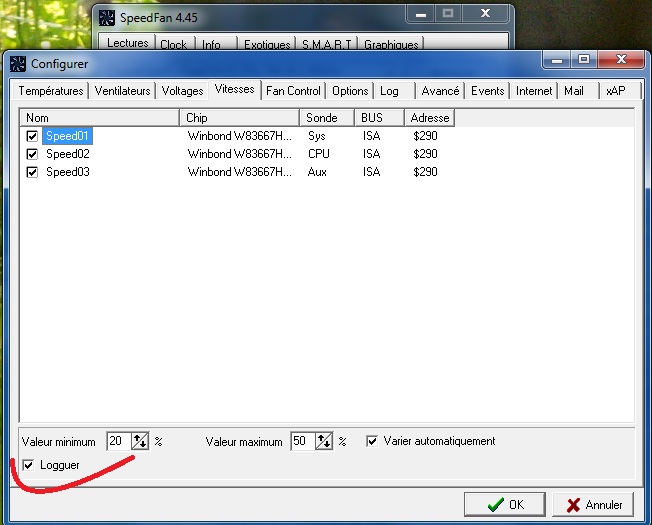Select the Speed02 row name
The height and width of the screenshot is (525, 652).
click(68, 154)
